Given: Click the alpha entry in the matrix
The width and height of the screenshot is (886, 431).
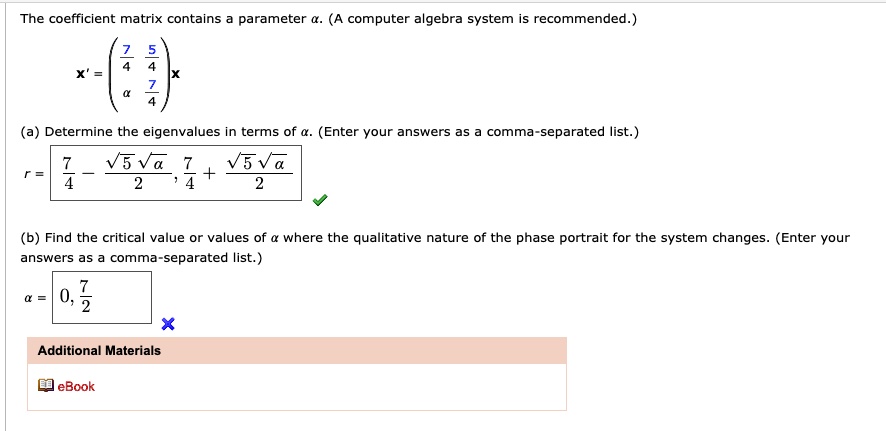Looking at the screenshot, I should (x=127, y=94).
